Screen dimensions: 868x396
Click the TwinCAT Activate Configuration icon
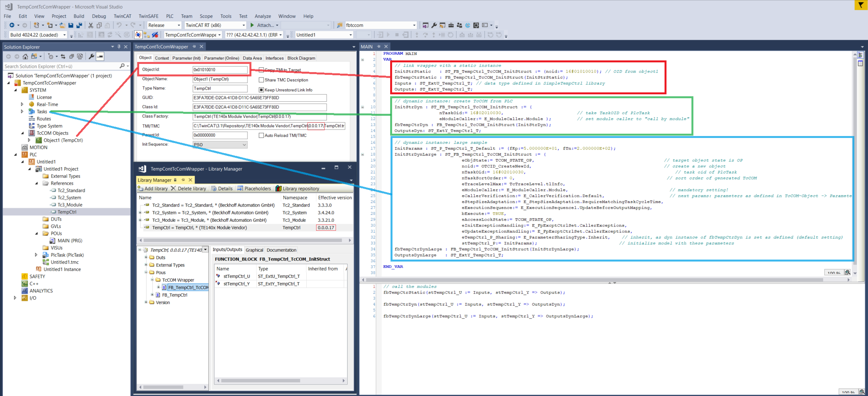[80, 35]
